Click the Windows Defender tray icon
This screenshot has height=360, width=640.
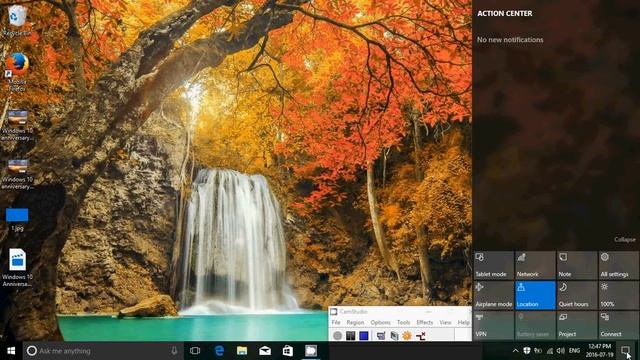tap(527, 351)
